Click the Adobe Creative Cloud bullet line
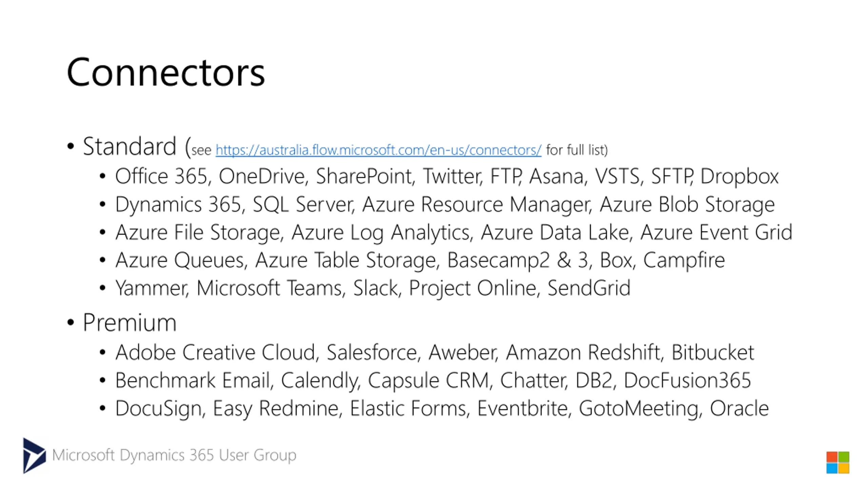 click(435, 352)
